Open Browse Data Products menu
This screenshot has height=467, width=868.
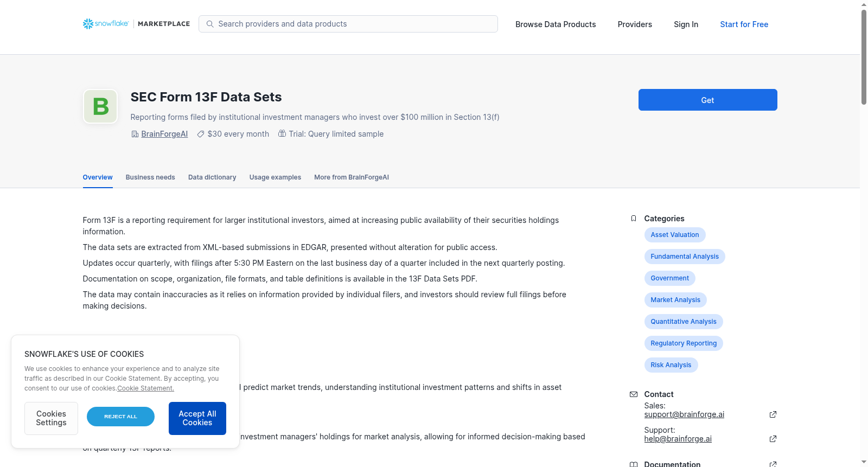(556, 24)
